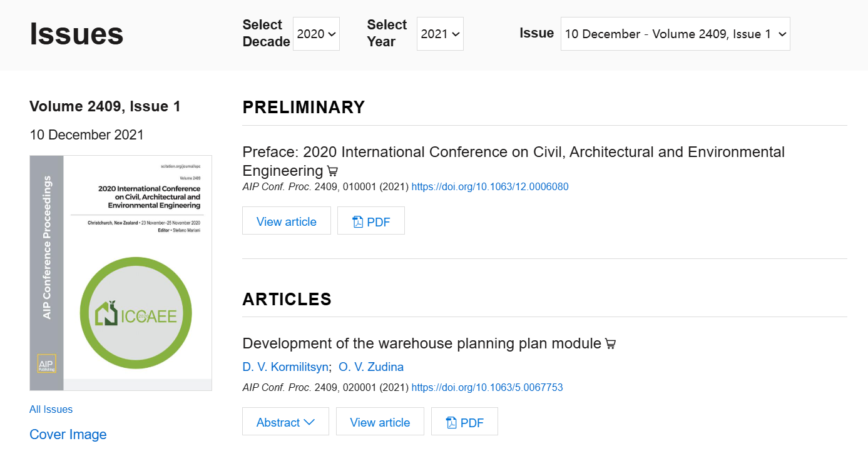
Task: Click the Preface article title
Action: pyautogui.click(x=513, y=152)
